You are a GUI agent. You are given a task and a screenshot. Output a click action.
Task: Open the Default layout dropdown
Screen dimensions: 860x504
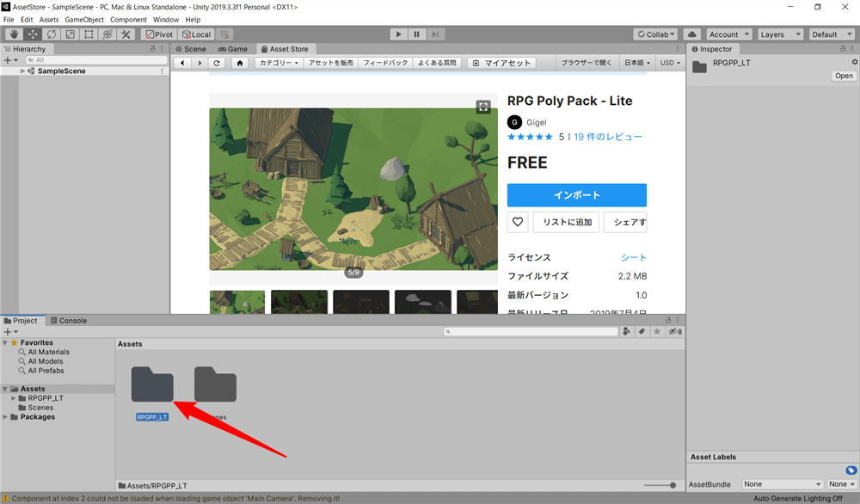(x=831, y=34)
